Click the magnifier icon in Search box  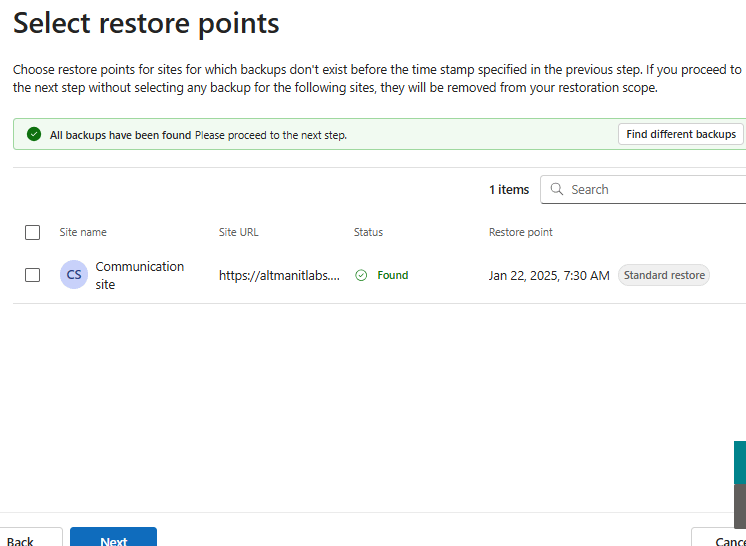(x=557, y=189)
